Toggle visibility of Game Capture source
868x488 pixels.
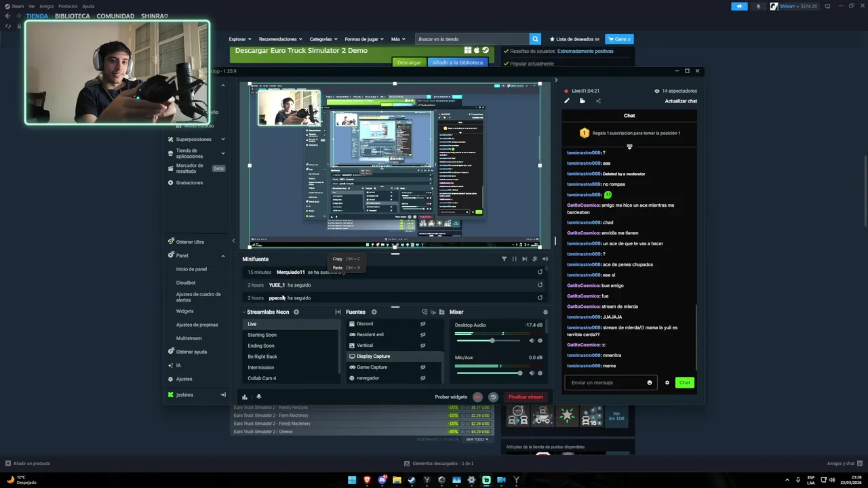pos(422,367)
